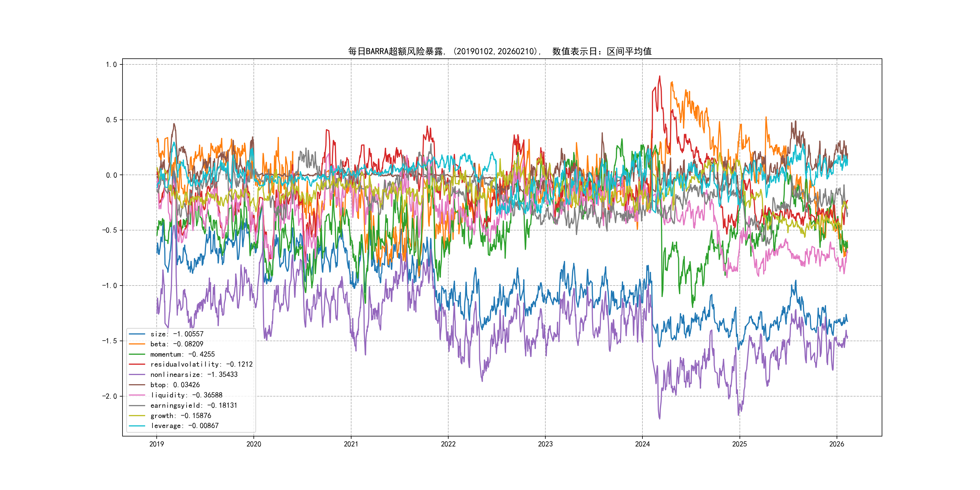Select the 'size: -1.00557' legend text
The height and width of the screenshot is (490, 980).
click(x=177, y=334)
